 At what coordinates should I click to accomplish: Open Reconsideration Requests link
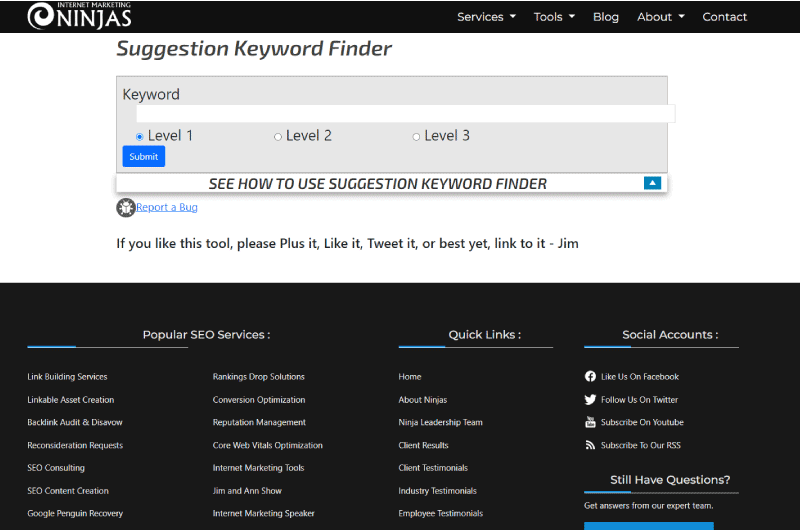coord(75,445)
